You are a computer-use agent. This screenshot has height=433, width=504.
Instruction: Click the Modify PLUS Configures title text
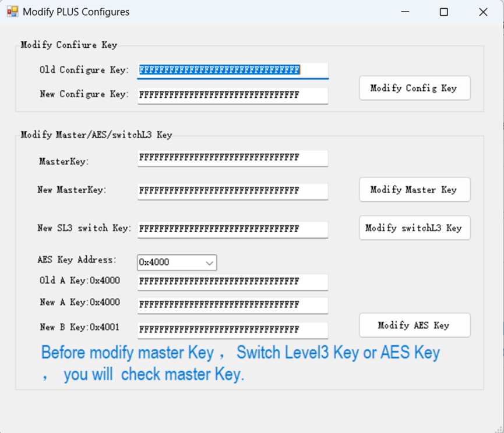point(76,12)
